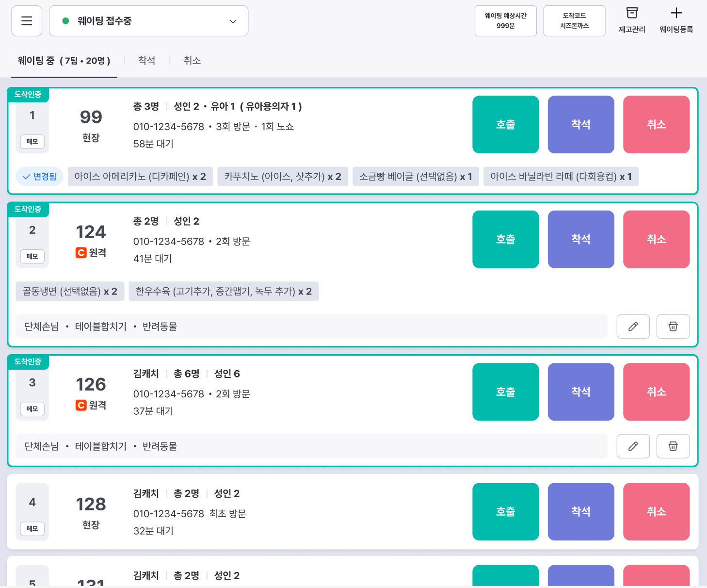
Task: Switch to the 취소 tab
Action: 192,61
